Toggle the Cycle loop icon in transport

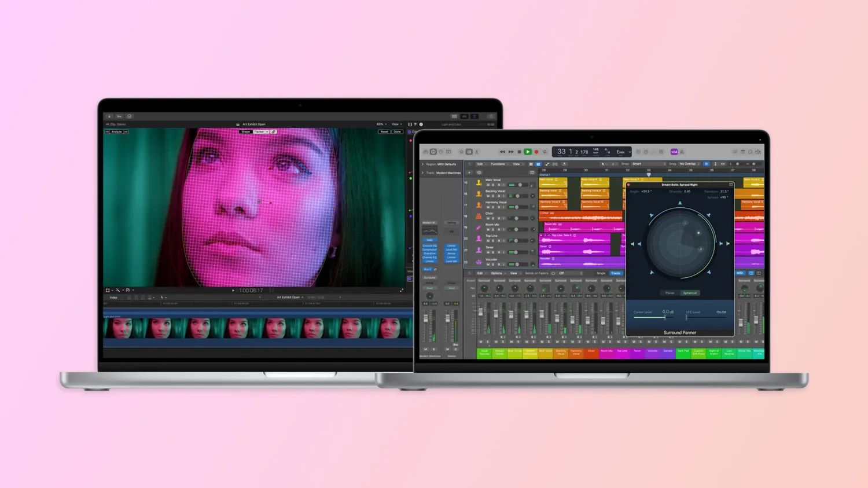coord(545,152)
